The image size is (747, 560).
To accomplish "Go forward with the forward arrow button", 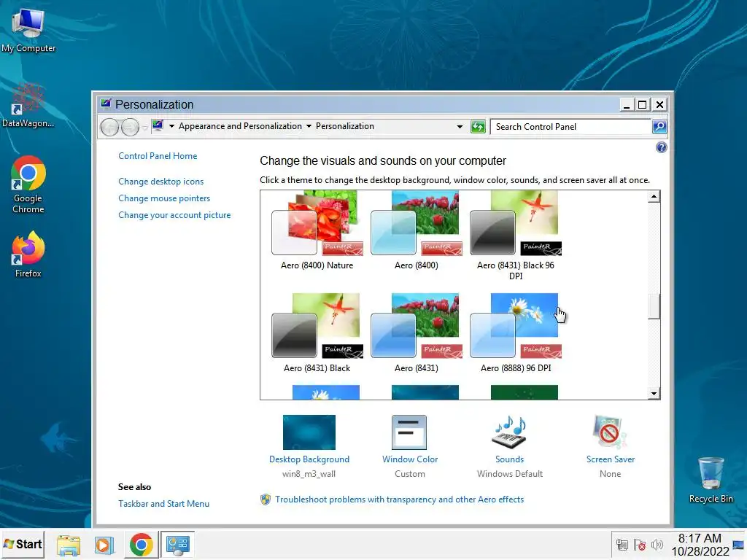I will click(x=130, y=127).
